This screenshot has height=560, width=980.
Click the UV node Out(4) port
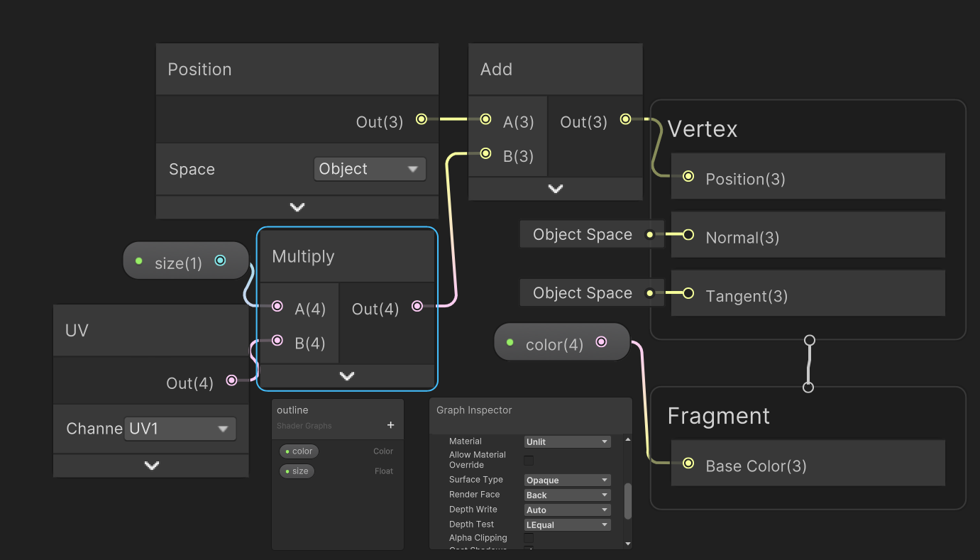[231, 380]
